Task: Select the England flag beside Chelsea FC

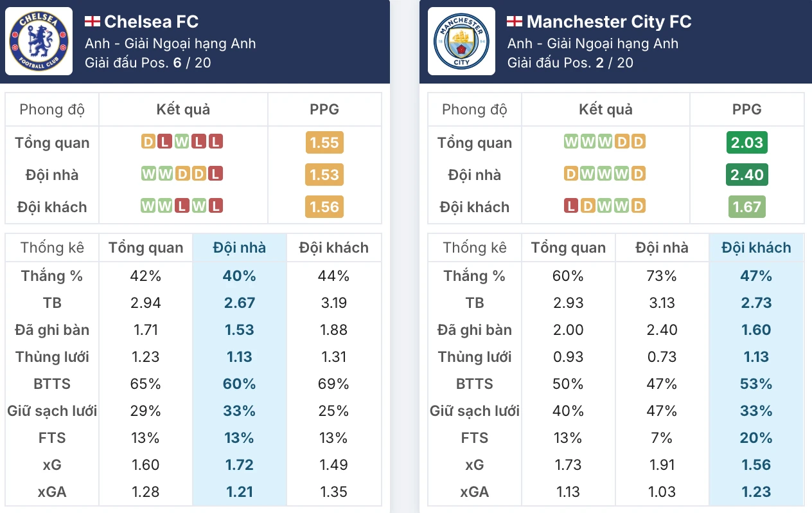Action: click(x=93, y=21)
